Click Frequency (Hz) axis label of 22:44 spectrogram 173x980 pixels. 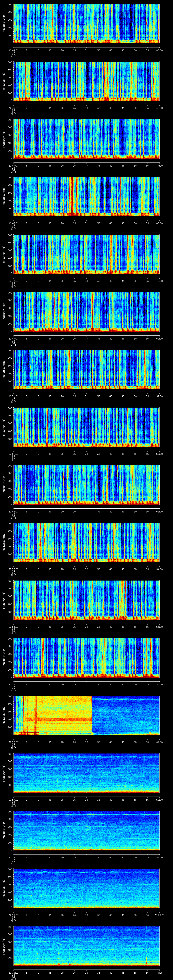[4, 24]
